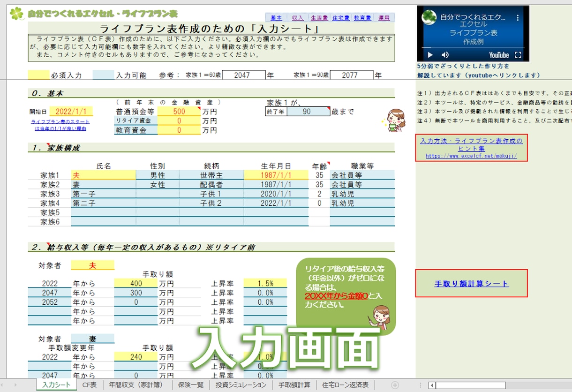Select 家族3 occupation cell 乳幼児
Screen dimensions: 572x392
(x=362, y=194)
